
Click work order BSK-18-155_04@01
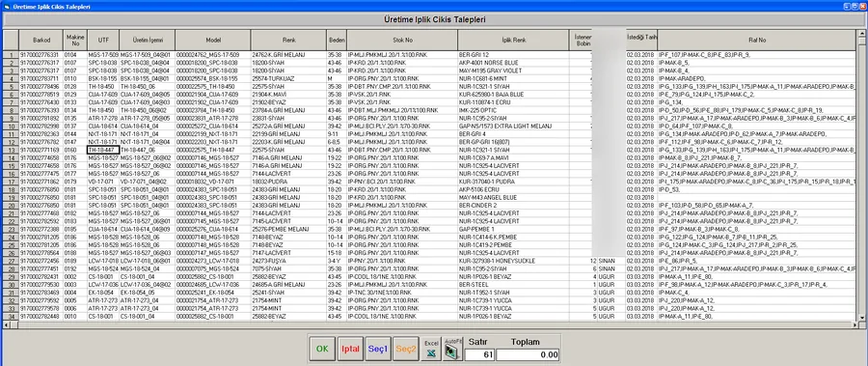[148, 79]
